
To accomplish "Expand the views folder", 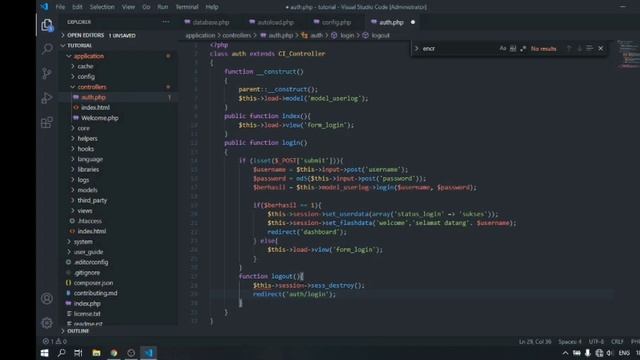I will pos(85,211).
